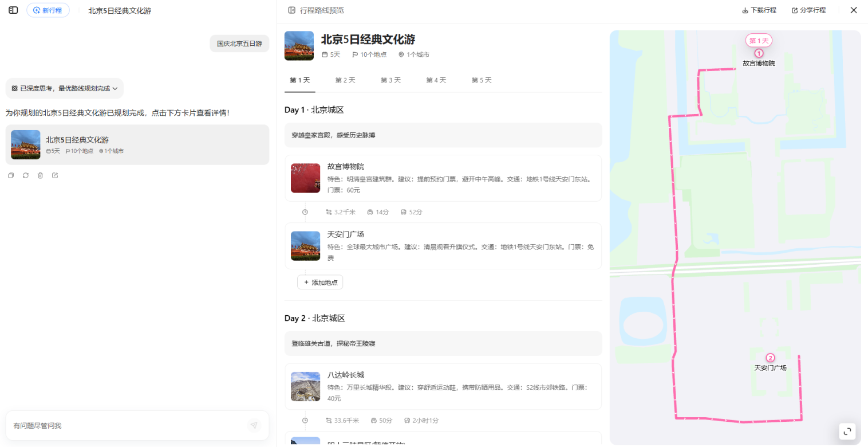The width and height of the screenshot is (868, 447).
Task: Click the 第1天 label above the map route
Action: pos(758,40)
